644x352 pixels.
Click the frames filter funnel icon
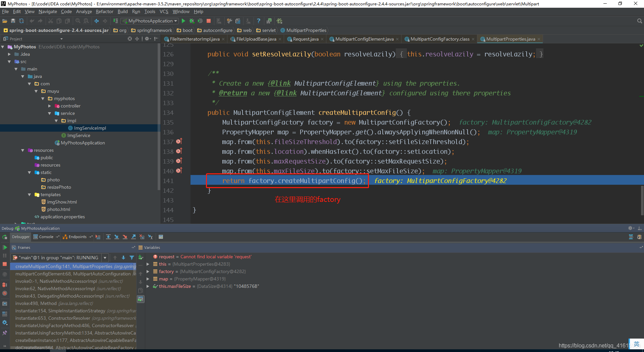132,258
